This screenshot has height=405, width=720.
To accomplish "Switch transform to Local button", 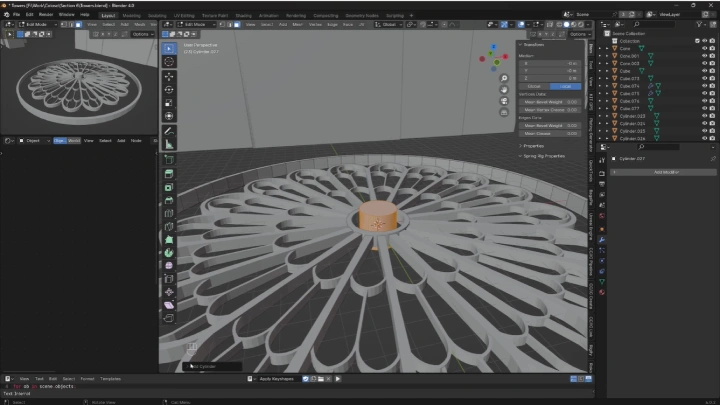I will 565,86.
